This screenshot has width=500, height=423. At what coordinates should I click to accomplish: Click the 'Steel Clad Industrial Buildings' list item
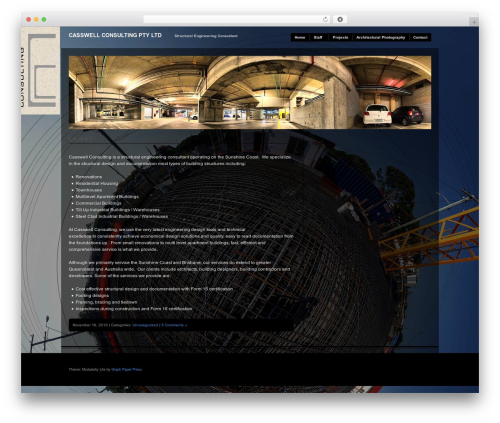[122, 216]
